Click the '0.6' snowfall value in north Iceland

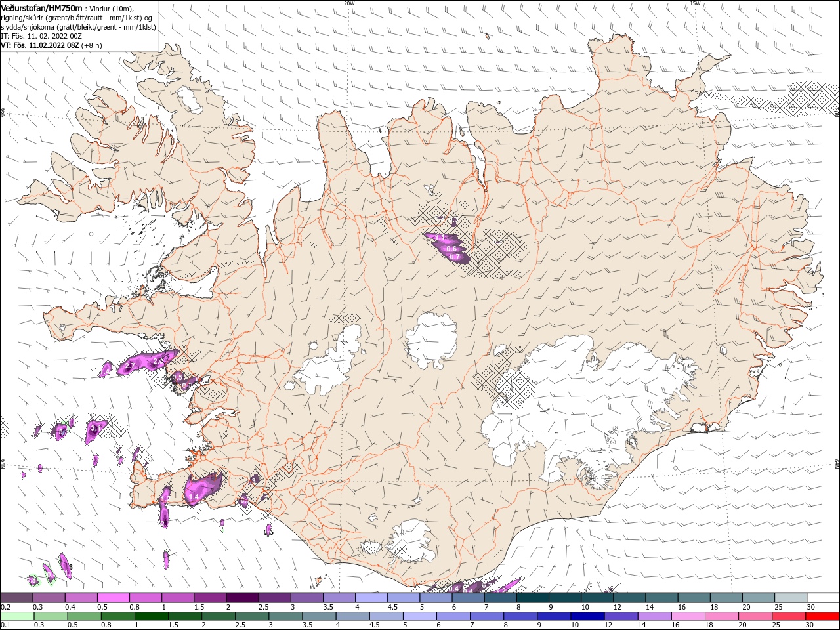(451, 249)
